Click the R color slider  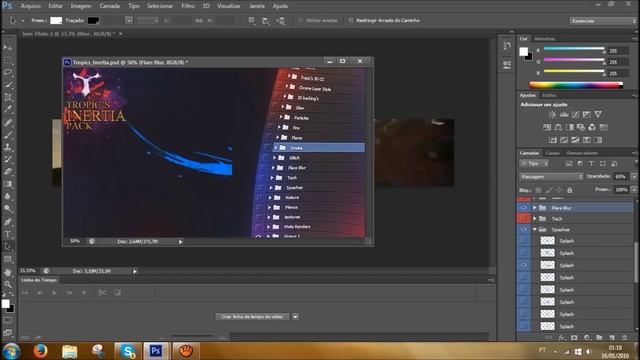point(573,49)
